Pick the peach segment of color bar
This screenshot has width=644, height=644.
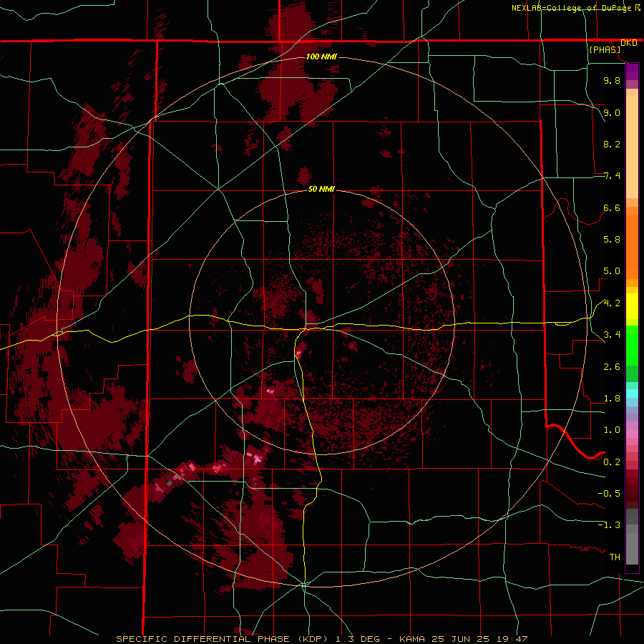632,144
